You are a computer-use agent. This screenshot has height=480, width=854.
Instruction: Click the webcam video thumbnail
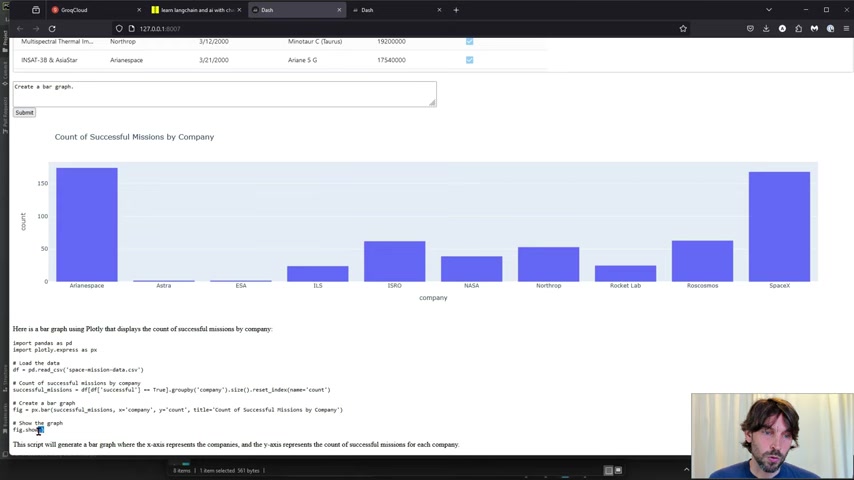(x=772, y=436)
